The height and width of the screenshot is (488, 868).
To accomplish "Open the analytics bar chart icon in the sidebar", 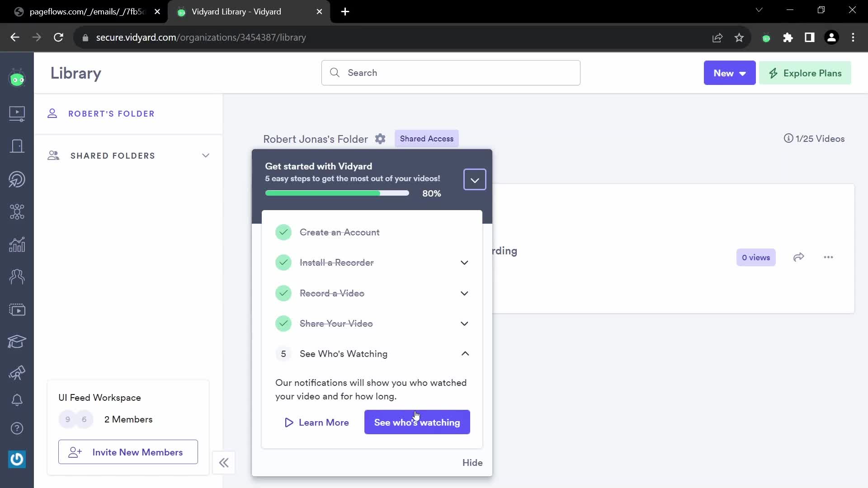I will coord(17,244).
